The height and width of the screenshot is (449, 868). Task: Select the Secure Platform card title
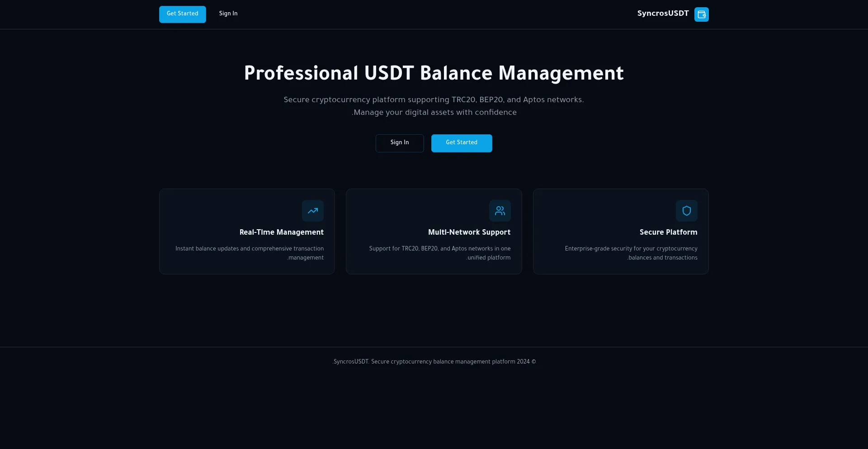pos(668,232)
